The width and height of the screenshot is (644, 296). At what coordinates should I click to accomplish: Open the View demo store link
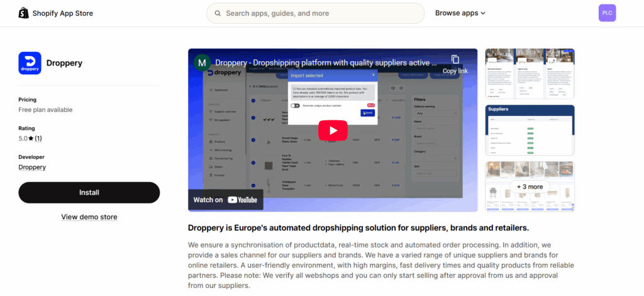click(89, 217)
